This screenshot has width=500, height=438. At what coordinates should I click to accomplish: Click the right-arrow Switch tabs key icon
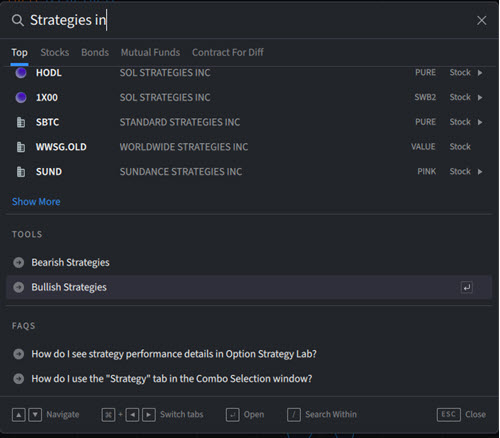149,415
